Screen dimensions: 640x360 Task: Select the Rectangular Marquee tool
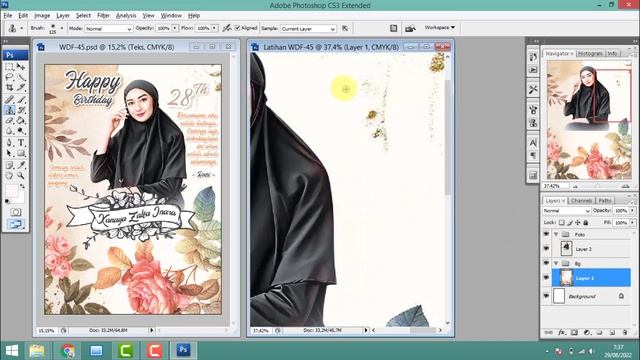coord(9,67)
